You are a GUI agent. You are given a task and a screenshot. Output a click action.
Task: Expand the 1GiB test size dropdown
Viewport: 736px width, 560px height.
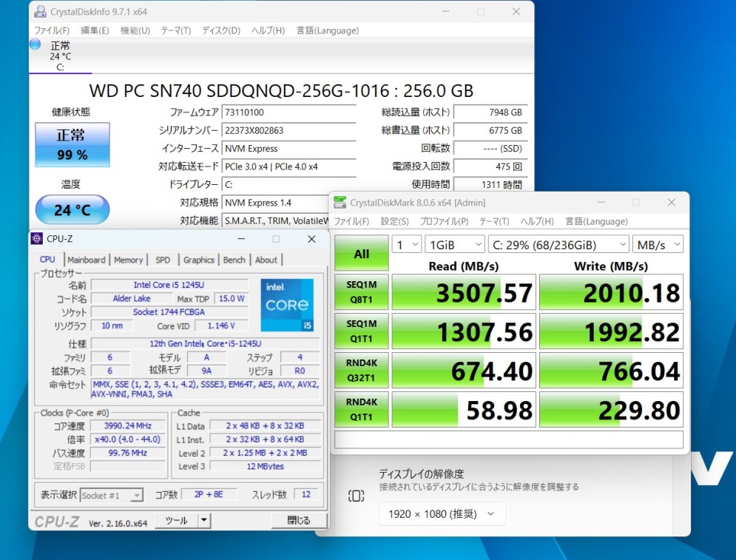click(x=456, y=244)
